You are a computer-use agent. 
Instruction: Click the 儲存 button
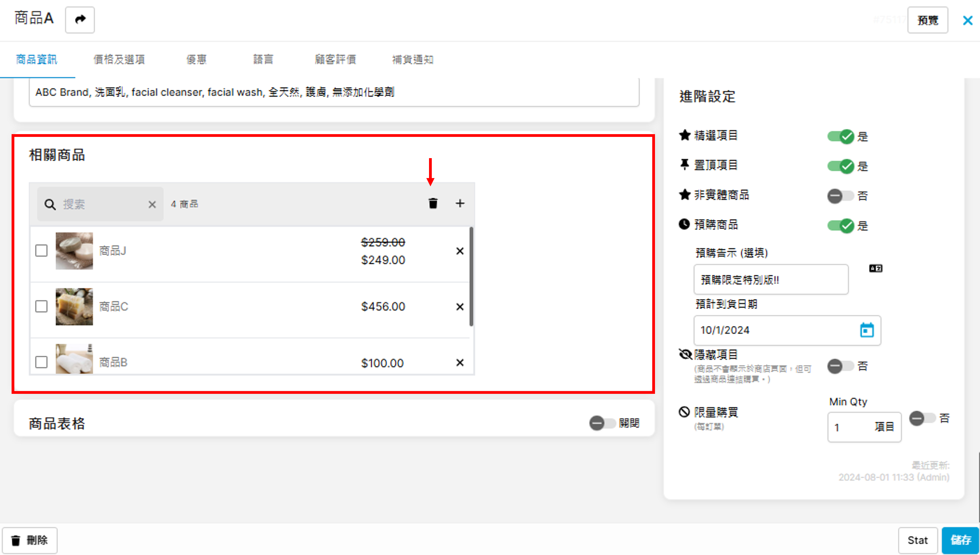[960, 540]
